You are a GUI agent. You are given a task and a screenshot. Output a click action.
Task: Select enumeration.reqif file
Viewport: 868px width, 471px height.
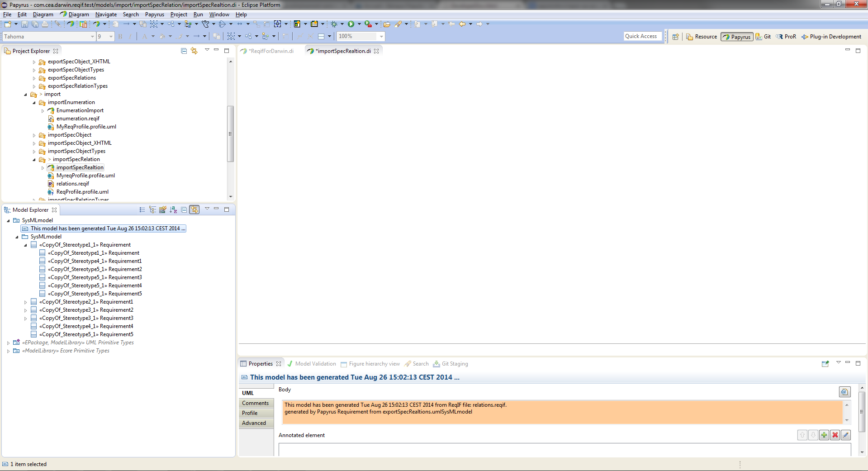point(74,119)
